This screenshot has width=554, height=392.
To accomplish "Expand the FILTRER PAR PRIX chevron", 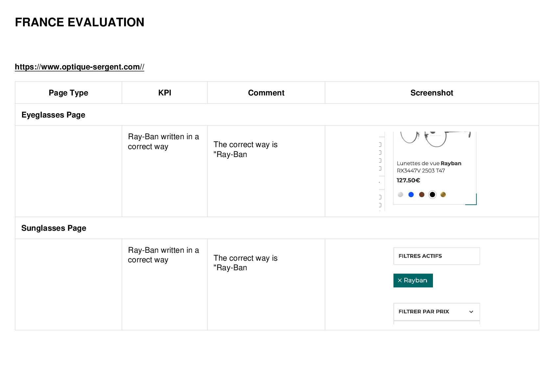I will tap(471, 312).
